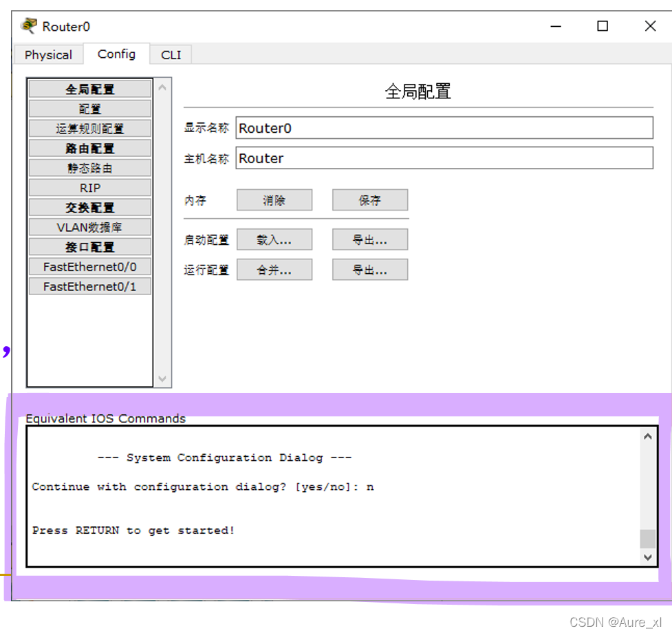This screenshot has height=635, width=672.
Task: Click the IOS commands scroll up arrow
Action: (647, 436)
